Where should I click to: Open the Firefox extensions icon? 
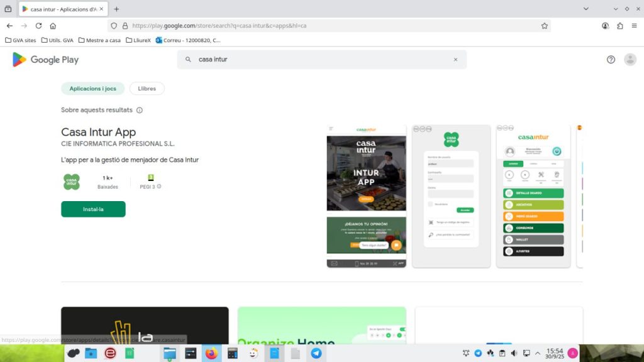[x=619, y=26]
